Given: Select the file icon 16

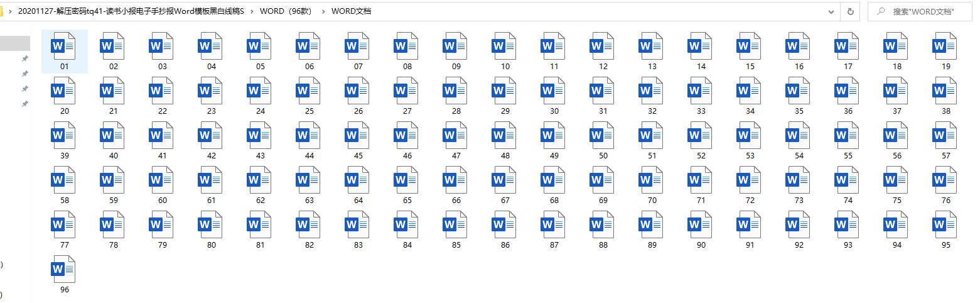Looking at the screenshot, I should click(x=798, y=46).
